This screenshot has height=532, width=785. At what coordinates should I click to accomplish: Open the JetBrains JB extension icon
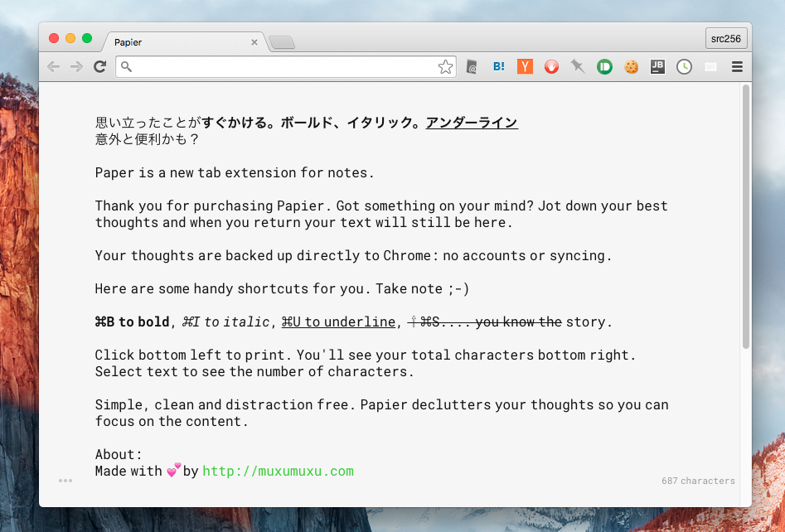[657, 66]
